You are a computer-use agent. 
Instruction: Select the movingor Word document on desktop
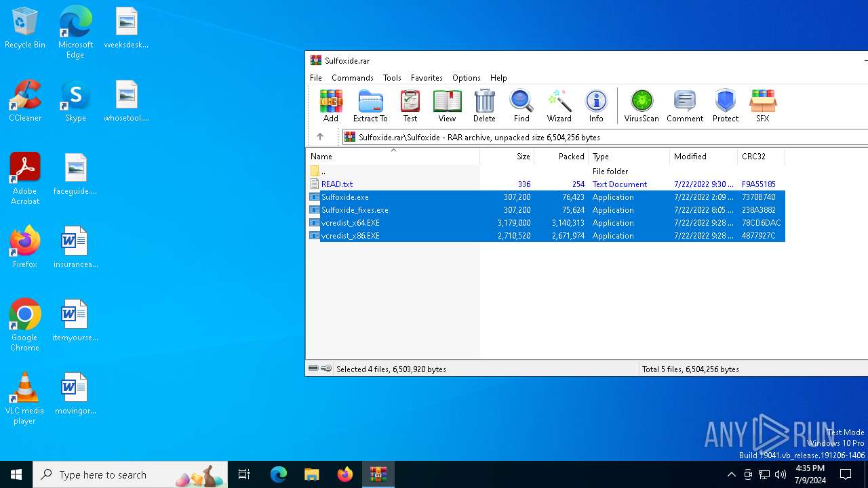point(75,394)
